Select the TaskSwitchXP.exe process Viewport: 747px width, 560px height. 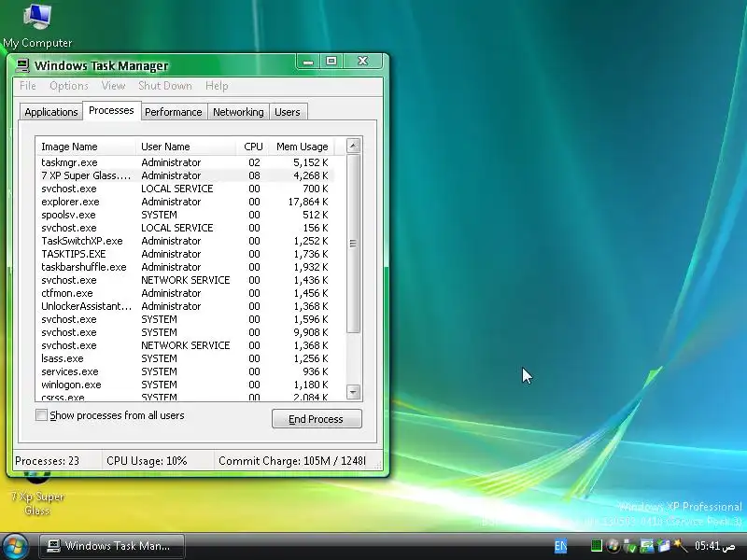(x=185, y=241)
